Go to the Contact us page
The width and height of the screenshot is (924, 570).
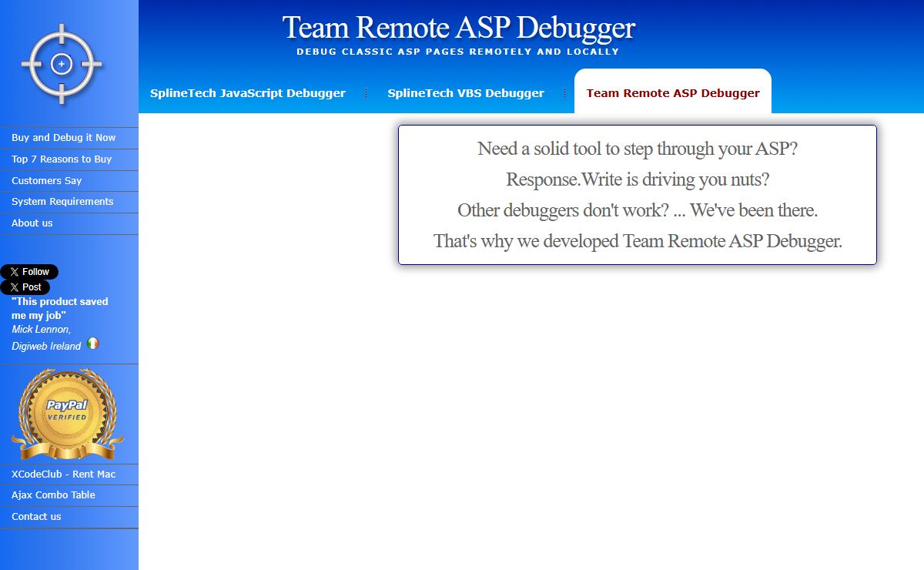(x=36, y=517)
